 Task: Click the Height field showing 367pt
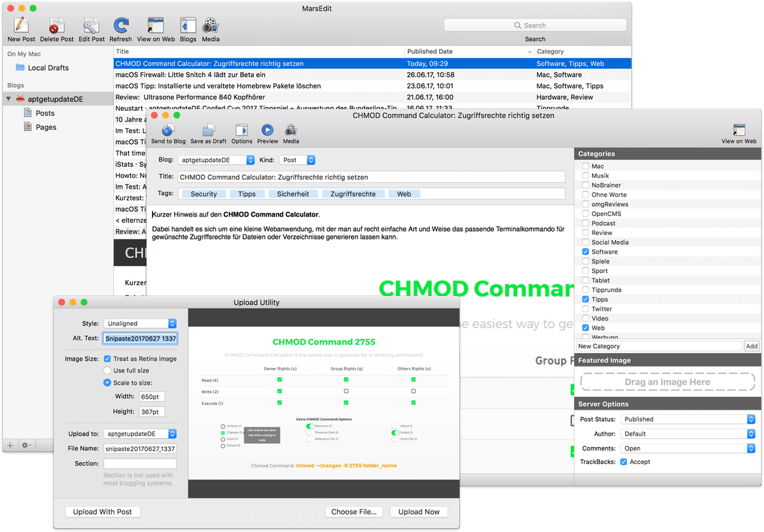pyautogui.click(x=152, y=412)
